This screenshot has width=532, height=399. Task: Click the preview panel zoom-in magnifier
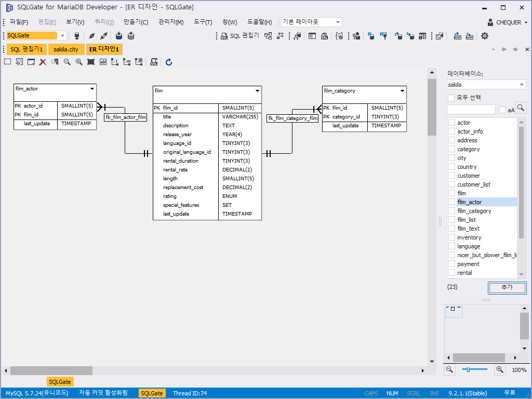coord(499,369)
